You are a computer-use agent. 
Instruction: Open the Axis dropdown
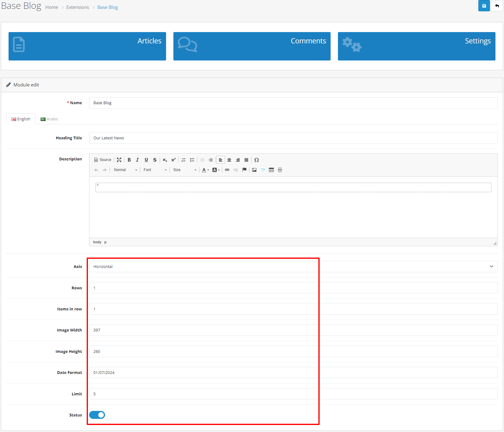click(x=293, y=266)
